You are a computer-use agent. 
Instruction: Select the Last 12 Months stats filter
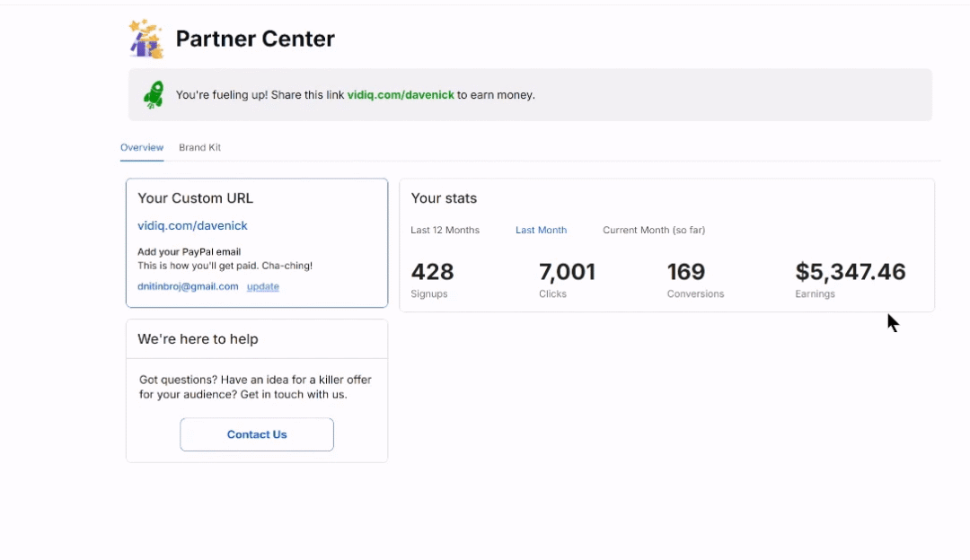click(445, 230)
